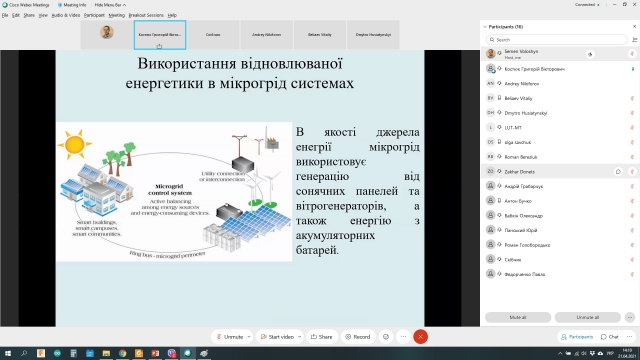Toggle microphone with the Unmute button
640x360 pixels.
230,337
